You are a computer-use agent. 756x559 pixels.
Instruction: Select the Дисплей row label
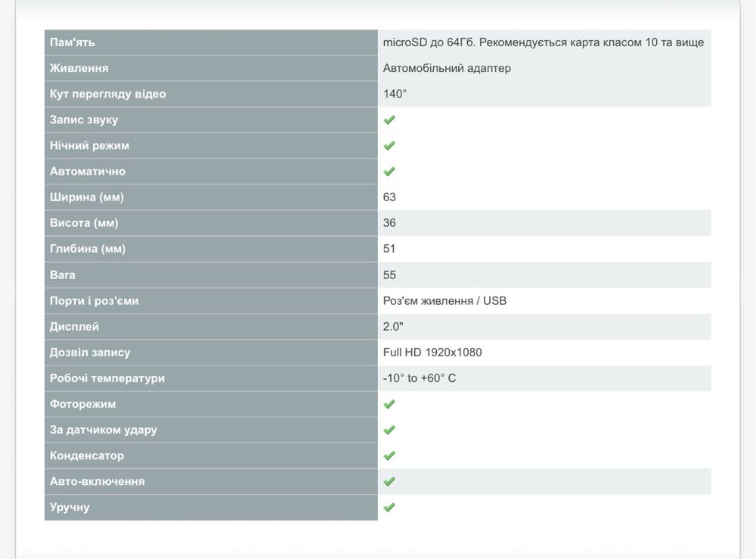[x=211, y=327]
